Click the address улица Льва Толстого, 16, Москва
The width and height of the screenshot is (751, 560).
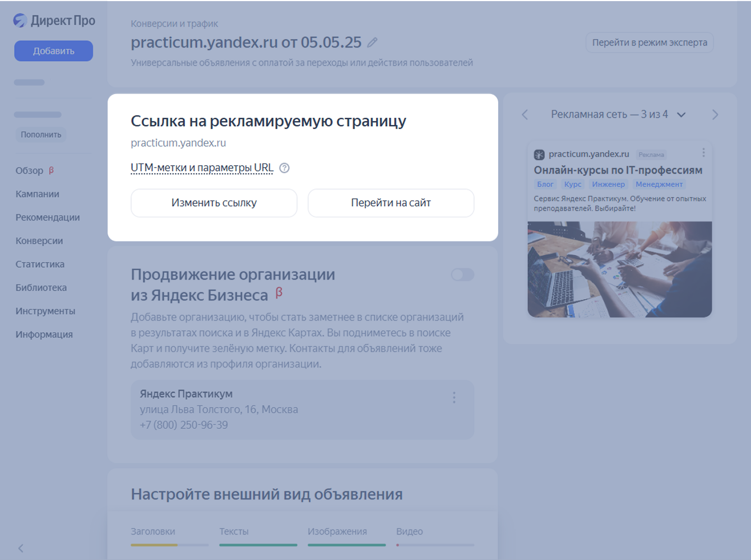click(219, 409)
